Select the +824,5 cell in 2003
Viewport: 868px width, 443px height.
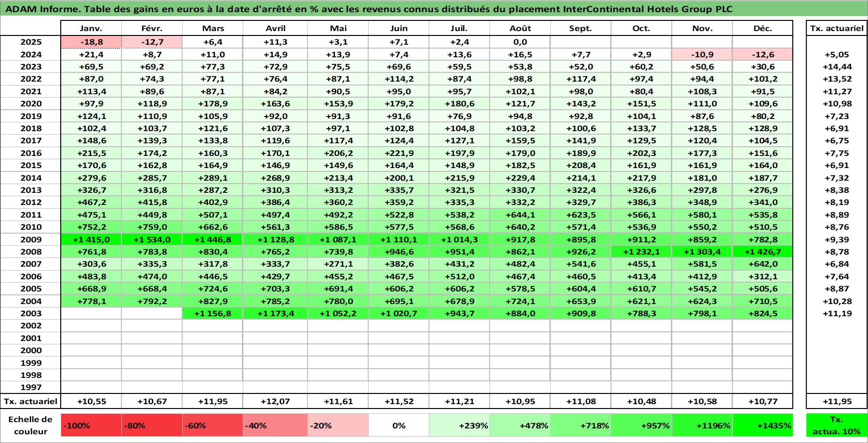pyautogui.click(x=763, y=313)
